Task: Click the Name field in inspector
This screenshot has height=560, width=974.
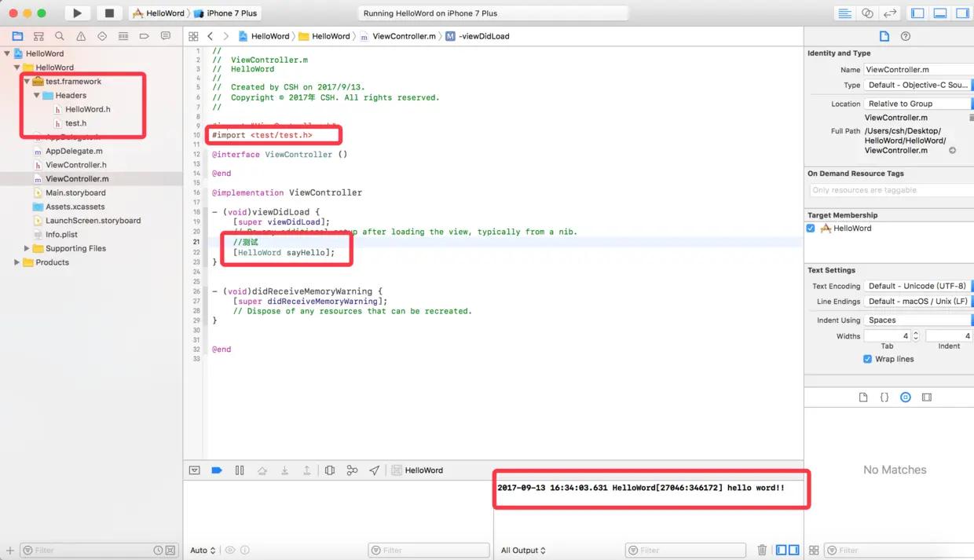Action: point(918,69)
